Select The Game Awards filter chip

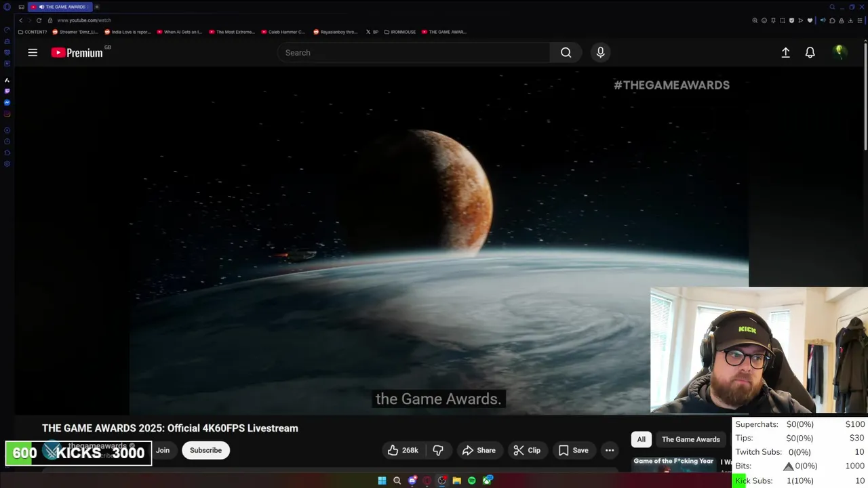(690, 439)
